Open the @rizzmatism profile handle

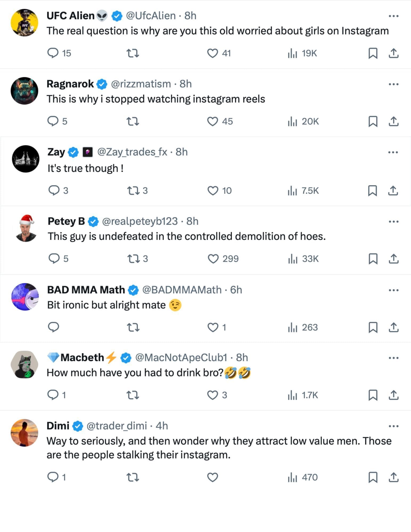(x=141, y=84)
